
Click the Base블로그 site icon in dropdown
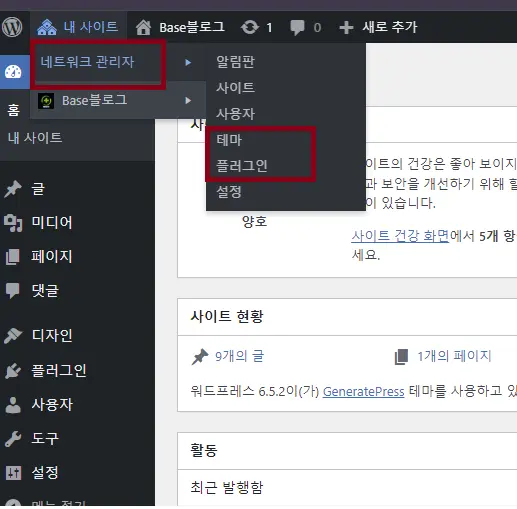[x=46, y=101]
